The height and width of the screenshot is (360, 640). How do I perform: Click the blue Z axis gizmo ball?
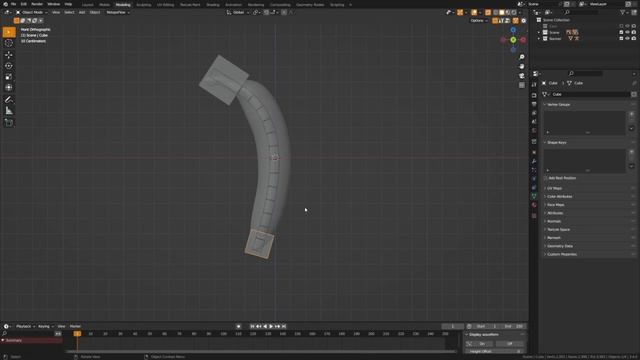[513, 30]
